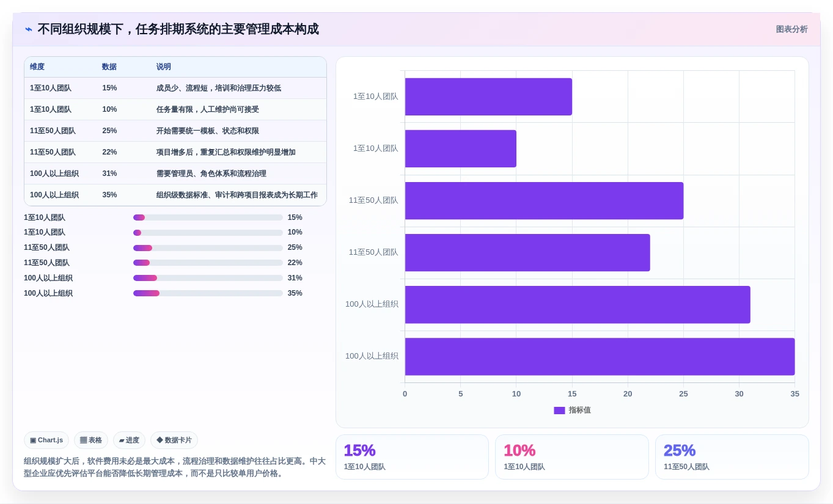Click the main dashboard title text
The height and width of the screenshot is (504, 833).
178,29
